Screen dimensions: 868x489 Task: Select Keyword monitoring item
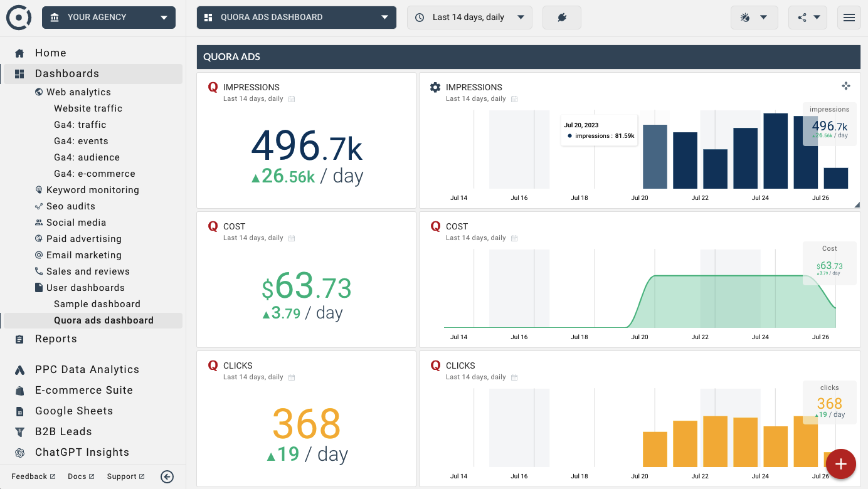click(93, 190)
